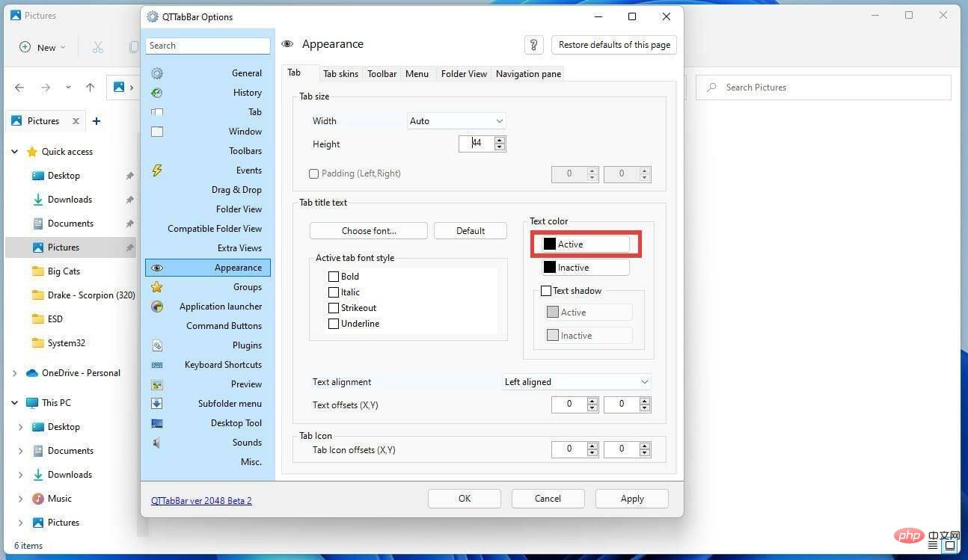The height and width of the screenshot is (560, 968).
Task: Click the pin icon next to Quick access Documents
Action: (129, 224)
